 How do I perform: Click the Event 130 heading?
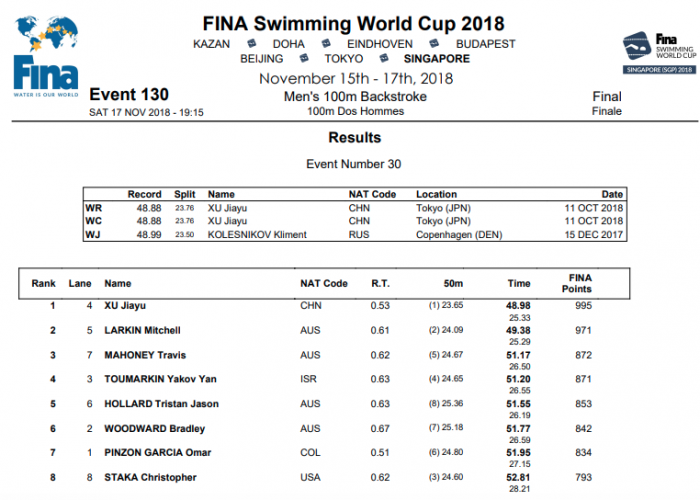pos(128,96)
